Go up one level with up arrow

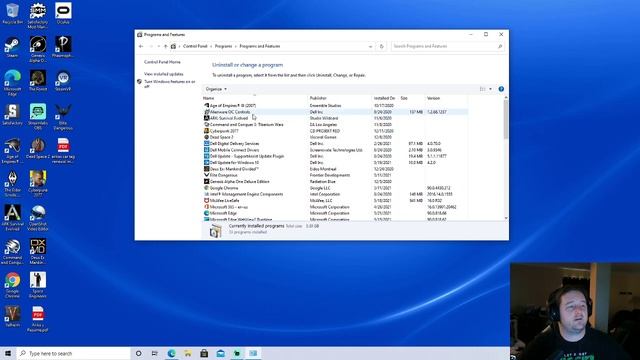point(165,47)
